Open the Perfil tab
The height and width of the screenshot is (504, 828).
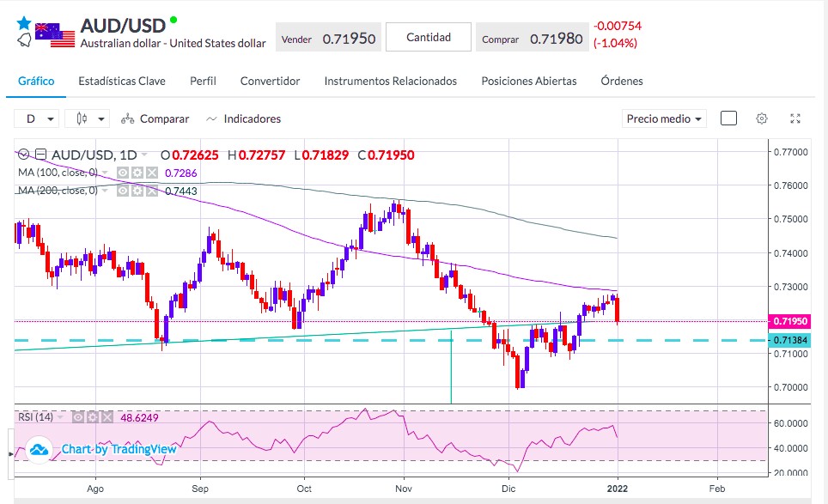[203, 82]
